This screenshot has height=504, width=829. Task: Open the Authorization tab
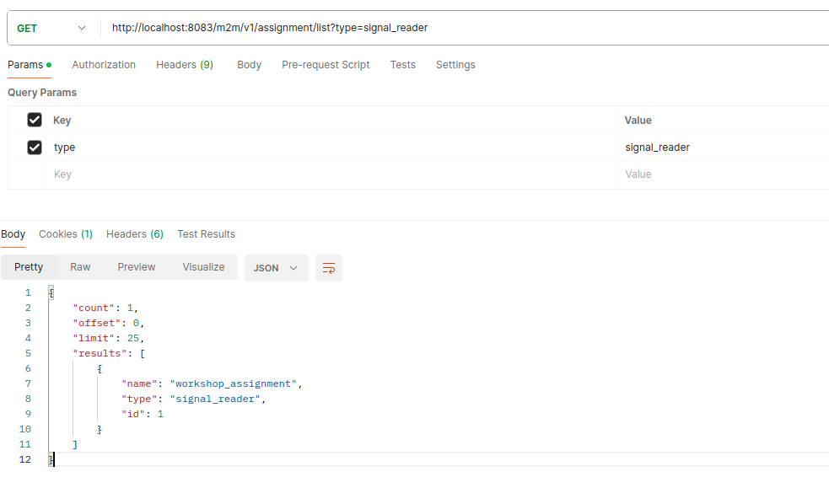pos(104,65)
